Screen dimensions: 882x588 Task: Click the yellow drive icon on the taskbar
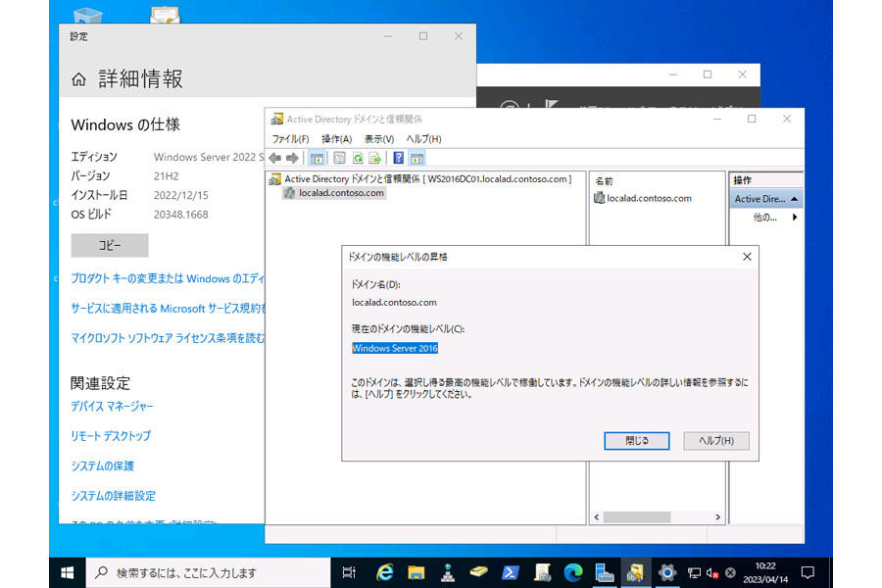click(x=478, y=572)
